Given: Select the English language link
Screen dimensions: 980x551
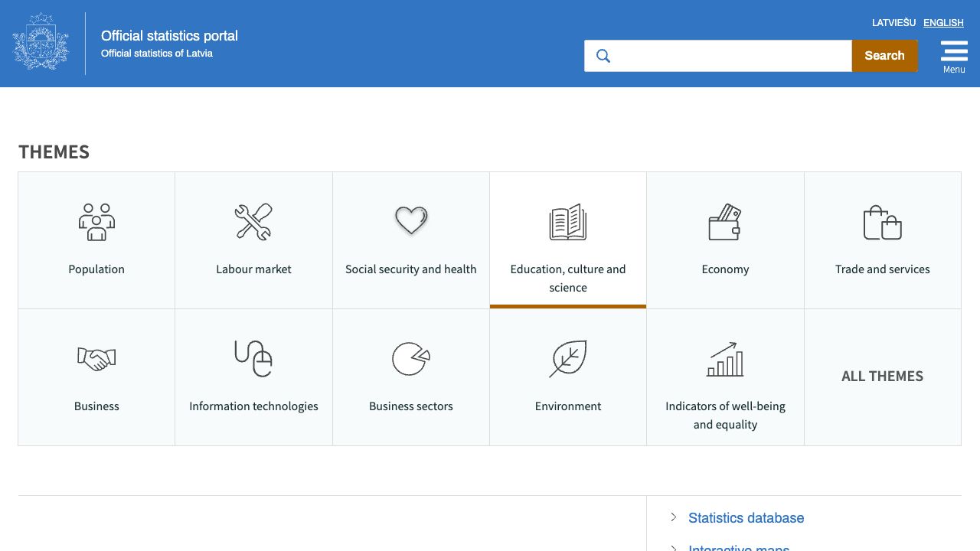Looking at the screenshot, I should point(943,23).
